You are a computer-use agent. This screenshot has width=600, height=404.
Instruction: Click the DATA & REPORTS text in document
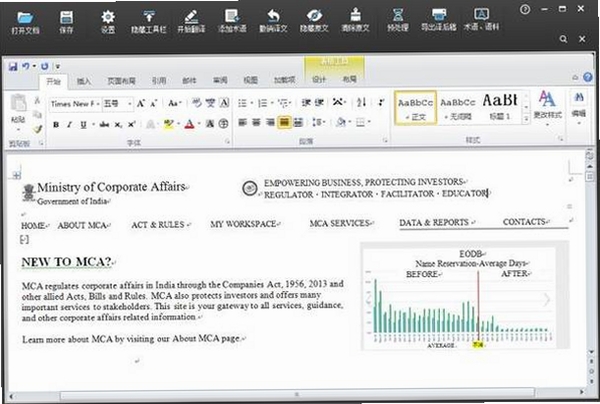coord(434,222)
